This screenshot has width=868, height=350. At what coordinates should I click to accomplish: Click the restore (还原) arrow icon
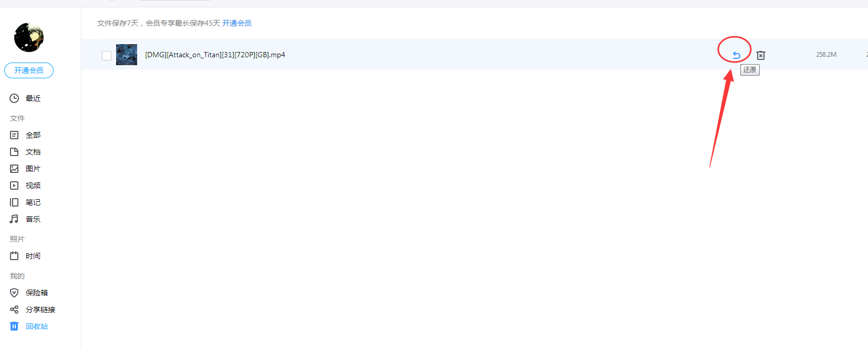[736, 55]
